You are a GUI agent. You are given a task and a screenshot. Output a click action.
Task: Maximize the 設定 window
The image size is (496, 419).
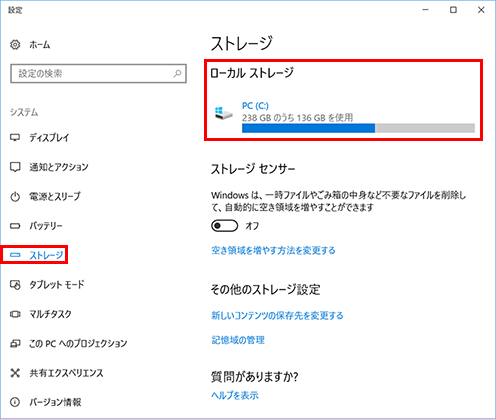(x=453, y=10)
